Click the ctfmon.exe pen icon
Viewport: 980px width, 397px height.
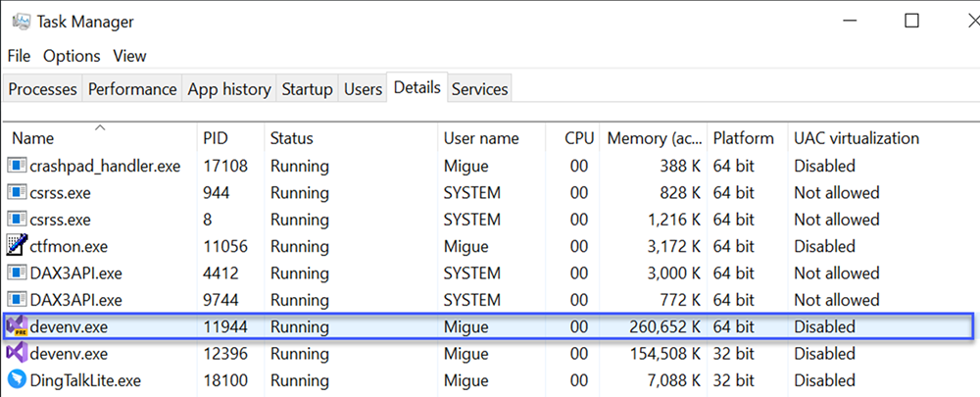tap(17, 245)
